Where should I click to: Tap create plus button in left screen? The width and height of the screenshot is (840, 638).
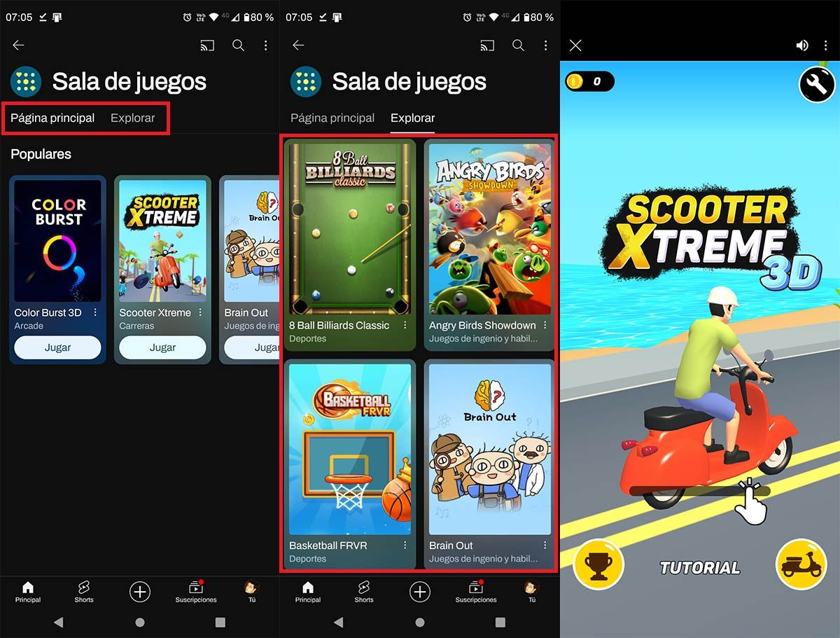(x=140, y=592)
